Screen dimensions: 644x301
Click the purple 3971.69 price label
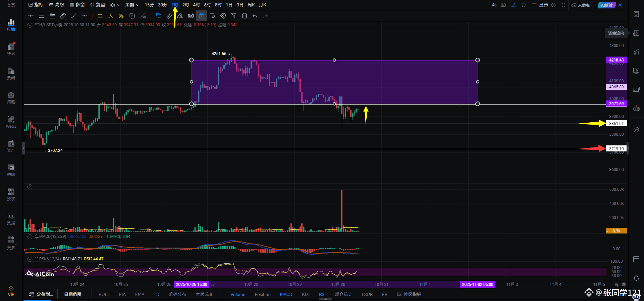tap(616, 104)
